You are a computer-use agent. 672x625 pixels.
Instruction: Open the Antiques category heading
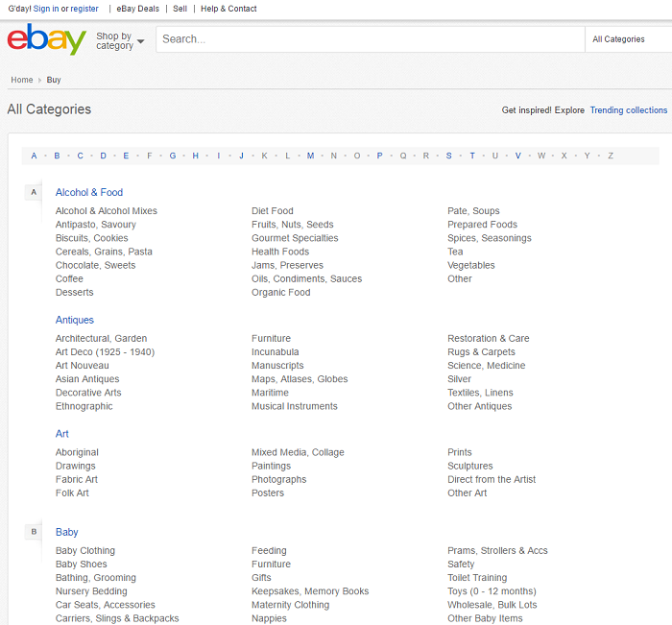[x=75, y=320]
